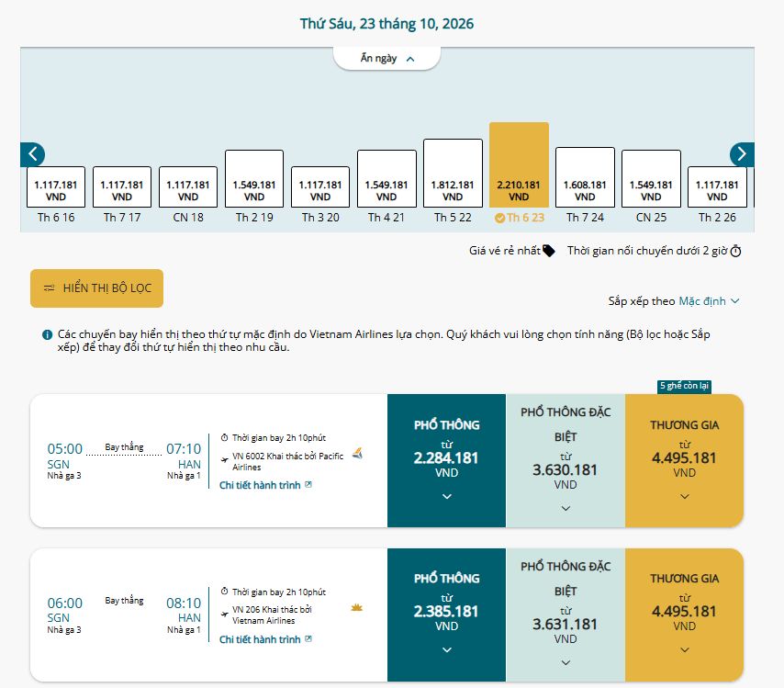Screen dimensions: 784x688
Task: Click the Pacific Airlines logo on VN 6002
Action: pyautogui.click(x=357, y=454)
